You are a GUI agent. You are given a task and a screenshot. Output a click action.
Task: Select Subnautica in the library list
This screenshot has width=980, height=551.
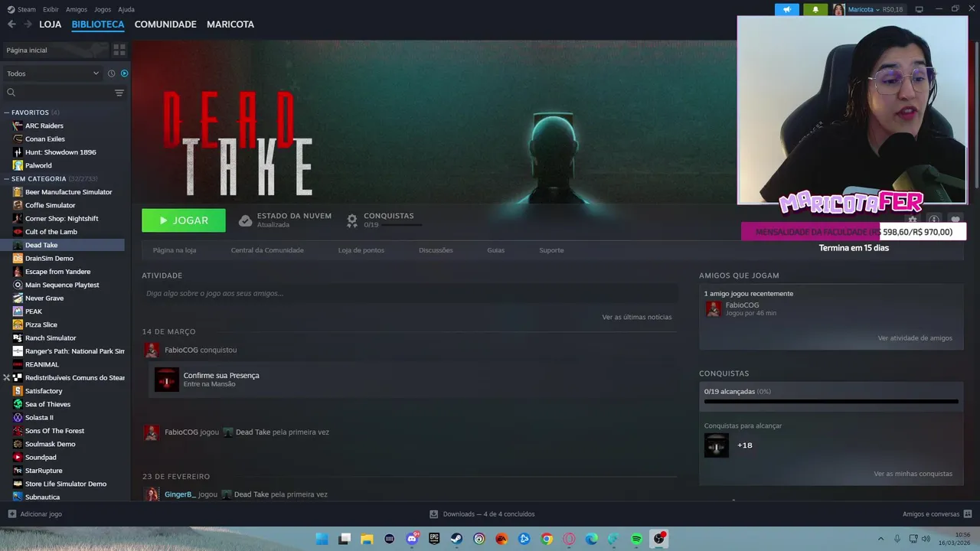pyautogui.click(x=42, y=497)
